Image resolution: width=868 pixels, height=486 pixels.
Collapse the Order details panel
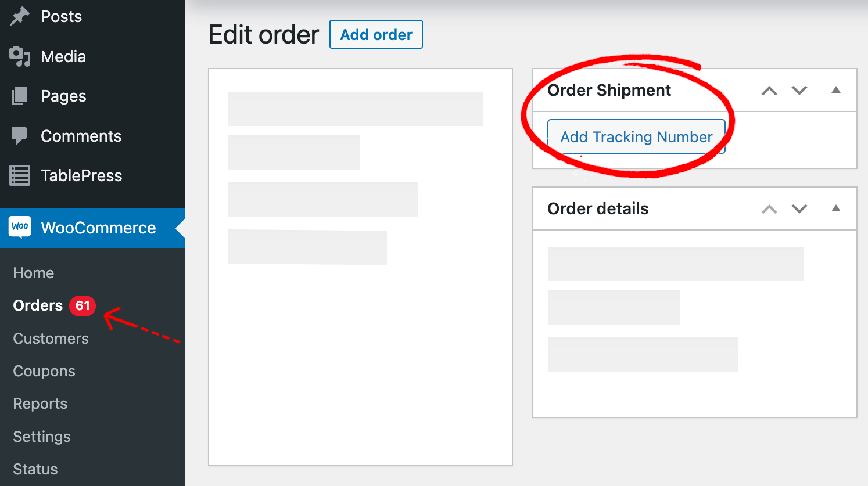click(835, 208)
